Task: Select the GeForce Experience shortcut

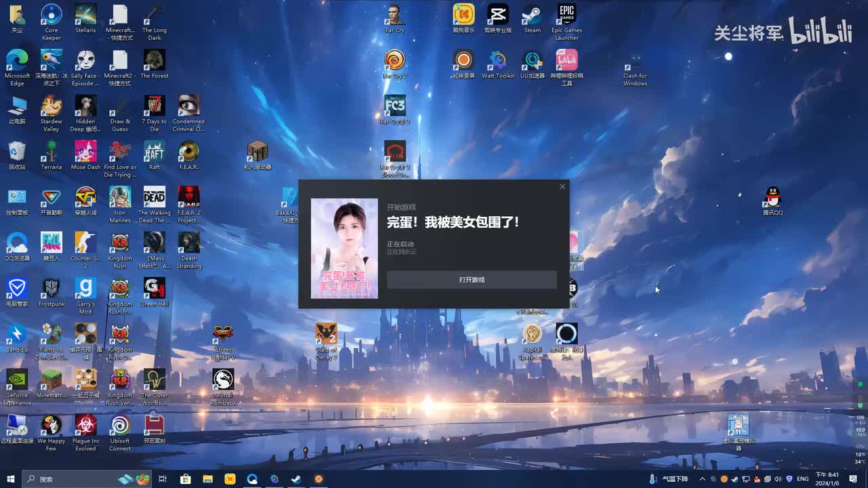Action: coord(17,388)
